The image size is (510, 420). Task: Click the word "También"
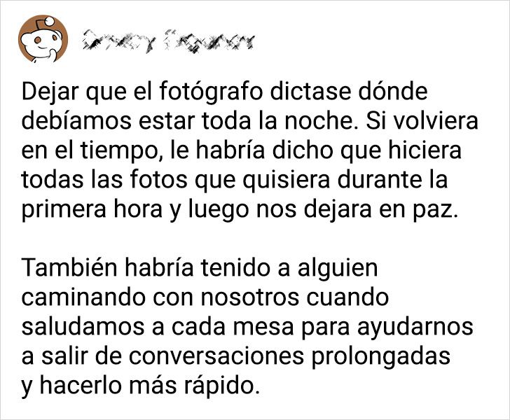tap(69, 268)
